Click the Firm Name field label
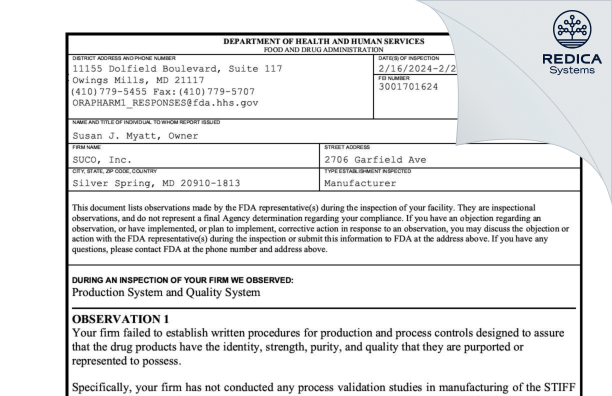 point(86,147)
